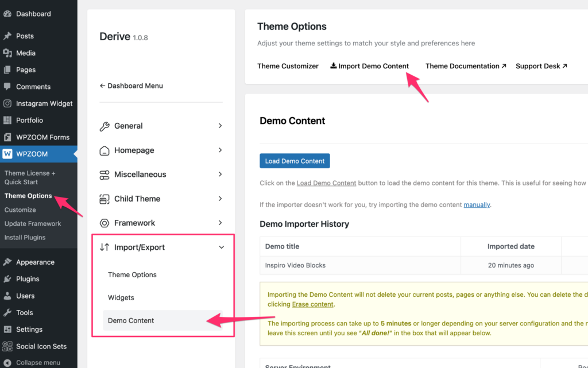The height and width of the screenshot is (368, 588).
Task: Click the Social Icon Sets icon
Action: [x=7, y=346]
